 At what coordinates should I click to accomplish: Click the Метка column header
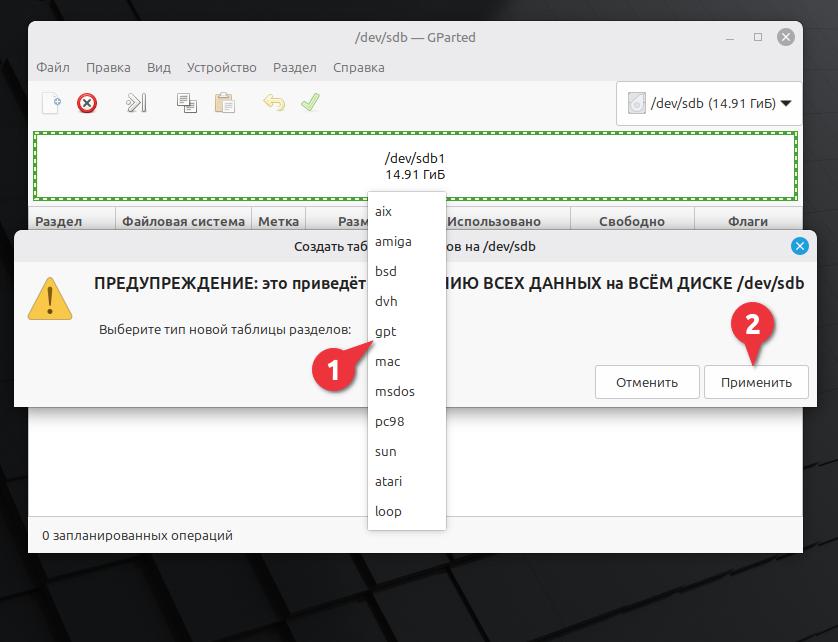pos(278,221)
